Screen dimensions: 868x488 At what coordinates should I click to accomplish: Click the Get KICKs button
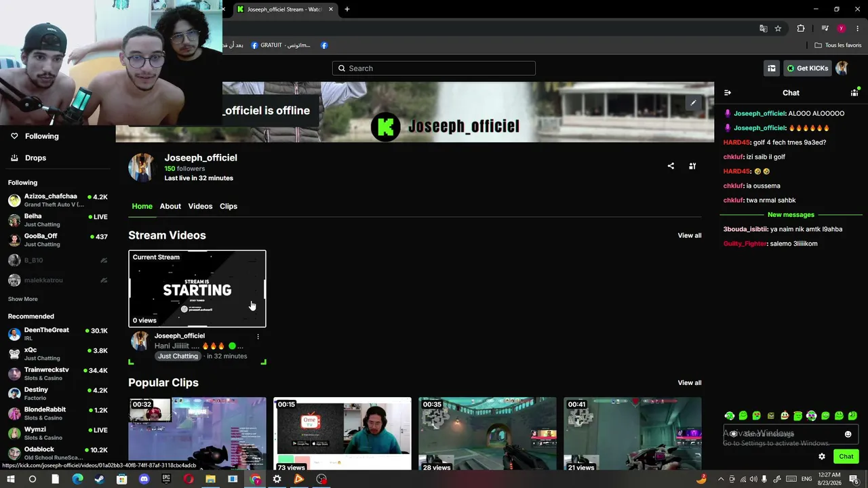(807, 68)
